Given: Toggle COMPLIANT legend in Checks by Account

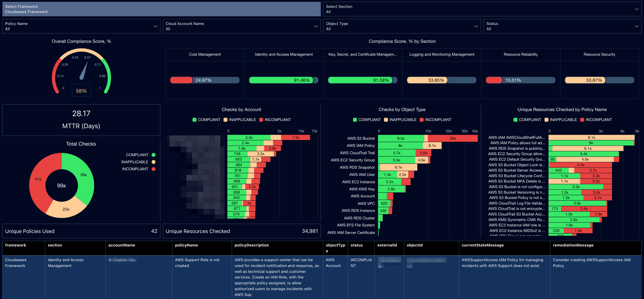Looking at the screenshot, I should click(206, 120).
